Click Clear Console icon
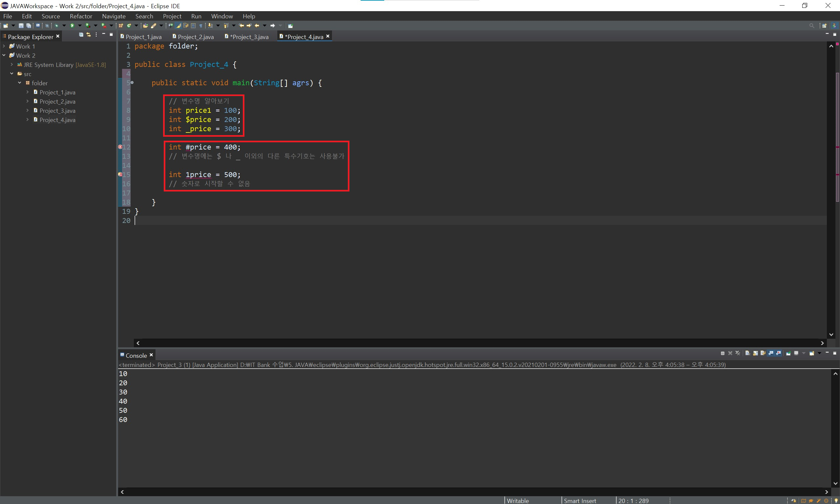 pyautogui.click(x=747, y=353)
